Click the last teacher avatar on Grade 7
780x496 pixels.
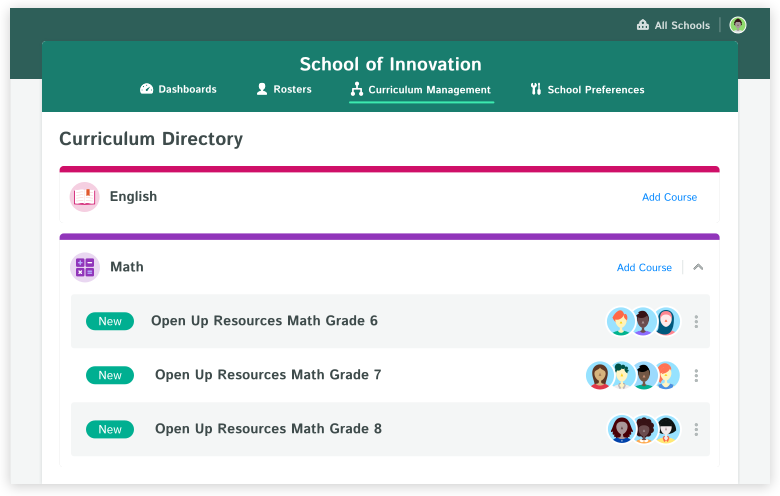[x=667, y=376]
